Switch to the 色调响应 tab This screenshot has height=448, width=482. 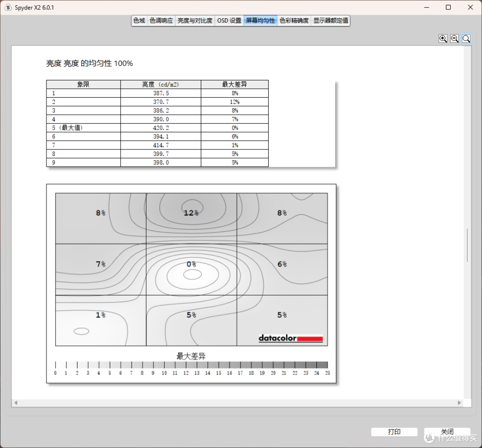point(161,21)
